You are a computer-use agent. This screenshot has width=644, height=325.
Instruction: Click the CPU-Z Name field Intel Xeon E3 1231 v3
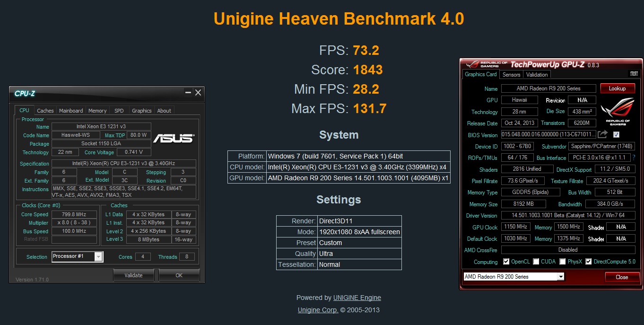coord(101,126)
